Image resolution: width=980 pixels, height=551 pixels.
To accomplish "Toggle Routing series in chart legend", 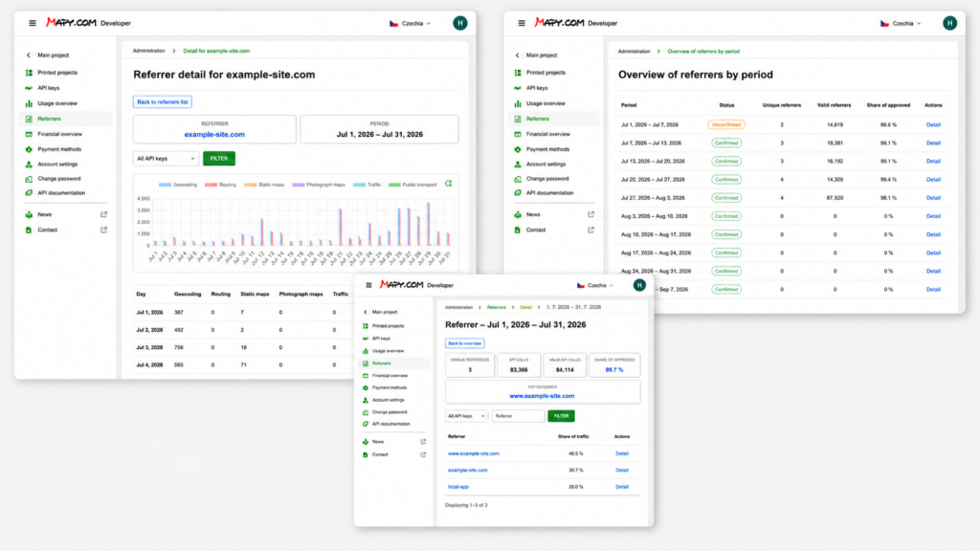I will click(221, 185).
